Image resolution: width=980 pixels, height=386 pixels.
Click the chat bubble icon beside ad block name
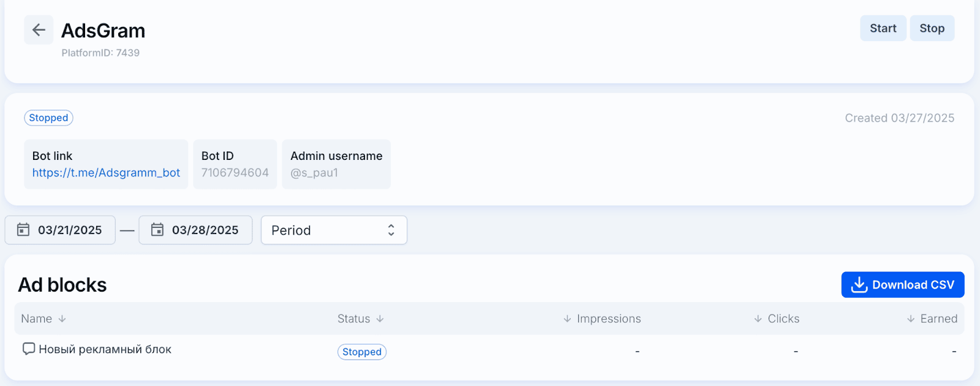[x=28, y=349]
